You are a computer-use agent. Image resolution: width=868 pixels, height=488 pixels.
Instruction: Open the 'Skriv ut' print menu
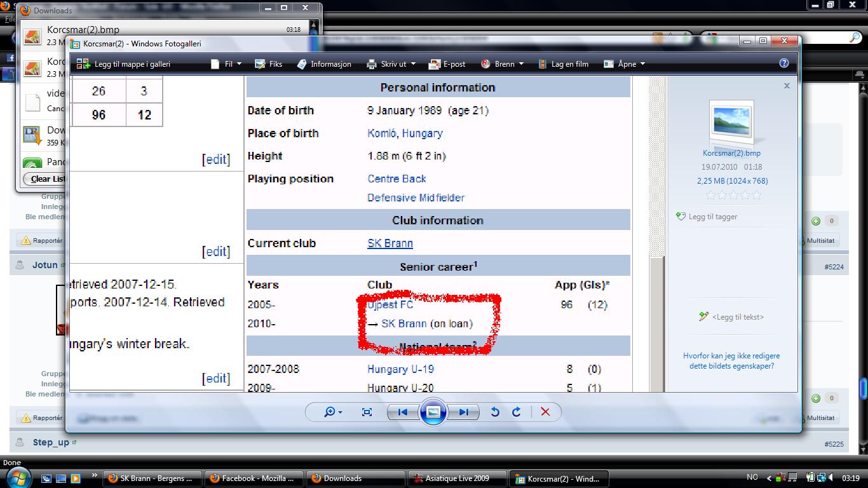[x=391, y=64]
